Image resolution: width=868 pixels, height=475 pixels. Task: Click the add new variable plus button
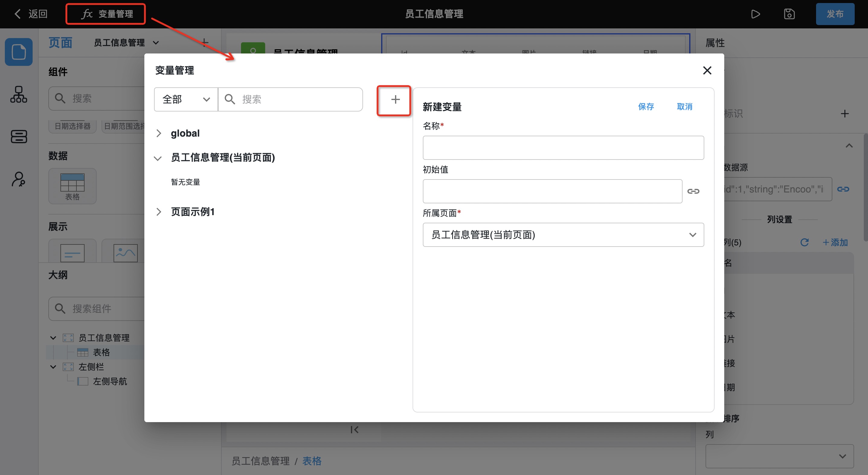click(x=395, y=99)
